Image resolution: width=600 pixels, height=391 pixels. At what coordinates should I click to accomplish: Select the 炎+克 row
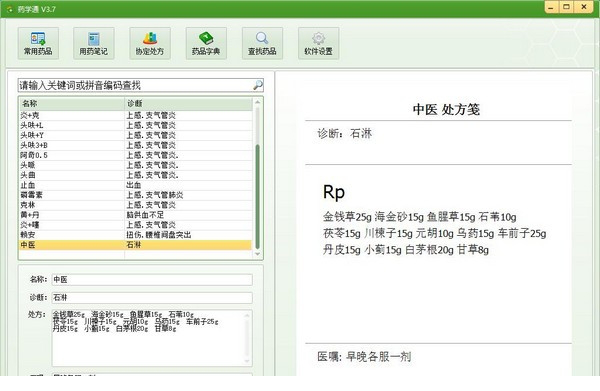click(x=135, y=115)
